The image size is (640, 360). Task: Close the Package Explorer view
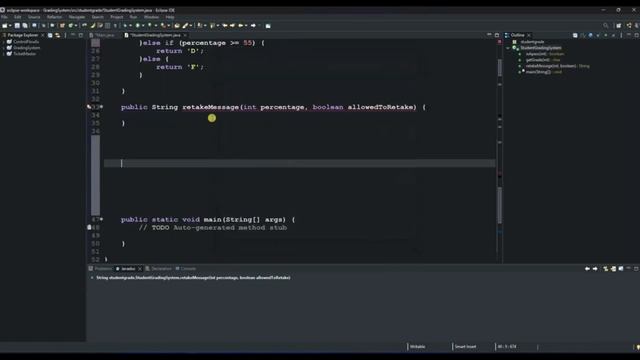pyautogui.click(x=42, y=35)
